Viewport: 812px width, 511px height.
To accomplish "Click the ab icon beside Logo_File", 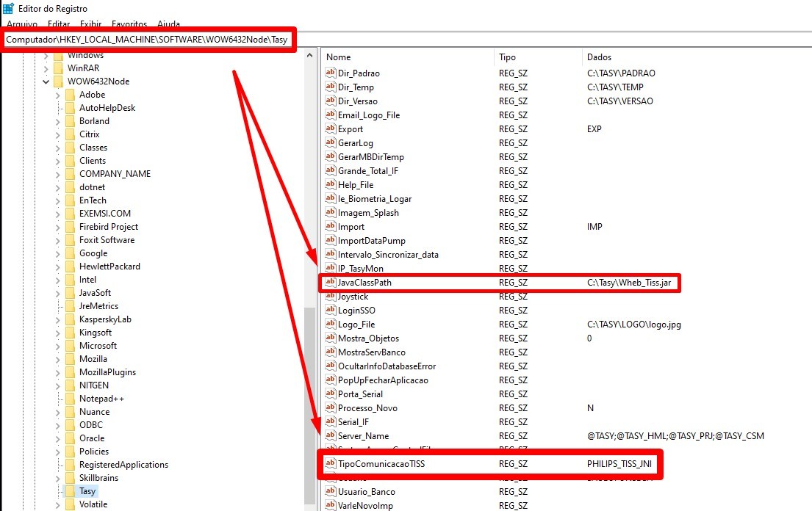I will [332, 324].
